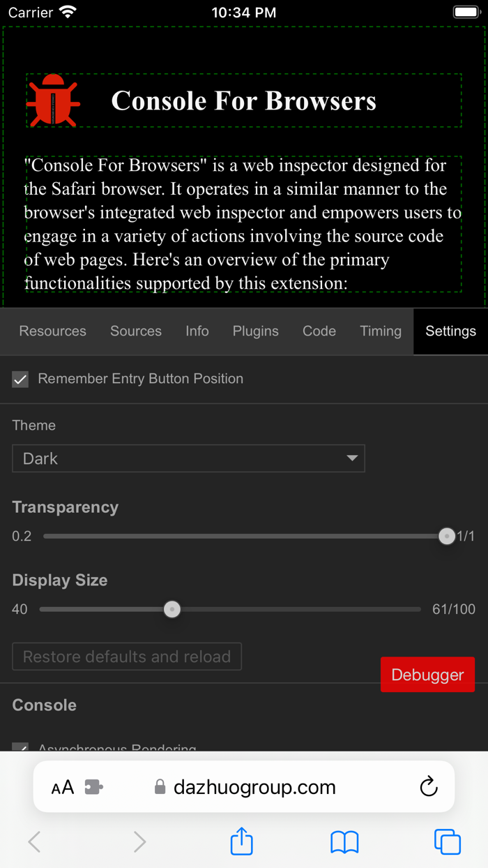Open the Share sheet icon
The image size is (488, 868).
click(241, 841)
